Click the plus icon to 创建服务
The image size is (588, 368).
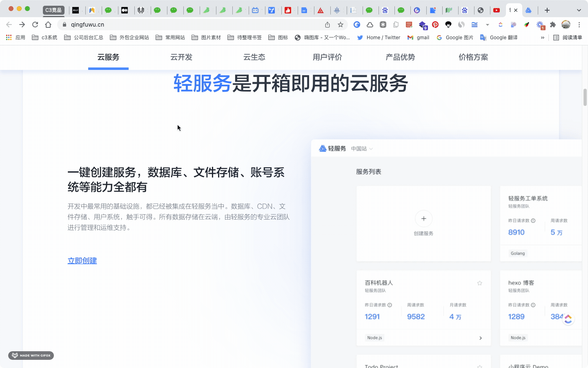(x=423, y=218)
